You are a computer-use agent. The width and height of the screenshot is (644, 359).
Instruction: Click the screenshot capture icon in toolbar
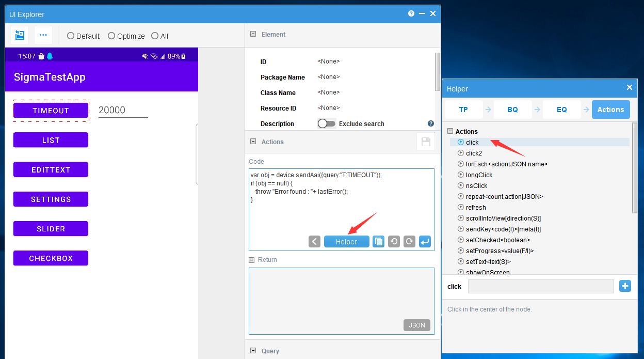(x=20, y=35)
